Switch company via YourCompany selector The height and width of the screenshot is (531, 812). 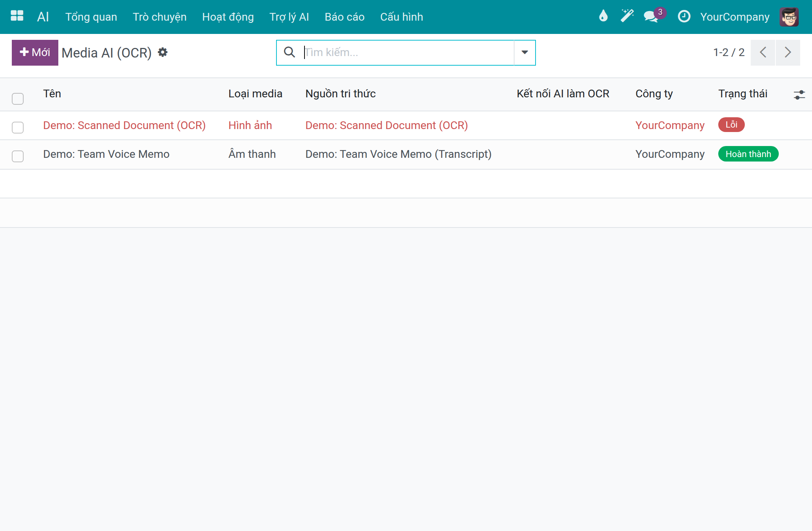pos(735,17)
